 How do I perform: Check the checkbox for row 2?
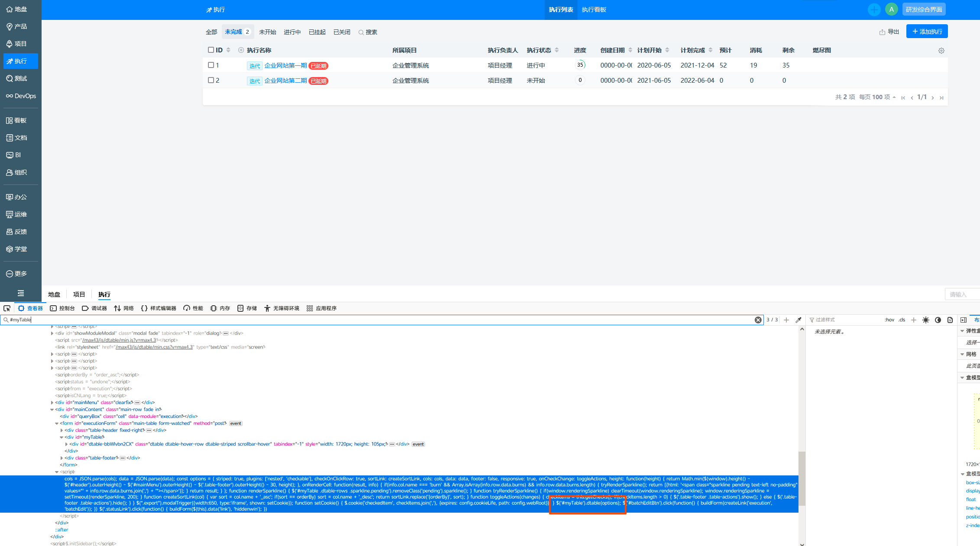click(x=211, y=80)
